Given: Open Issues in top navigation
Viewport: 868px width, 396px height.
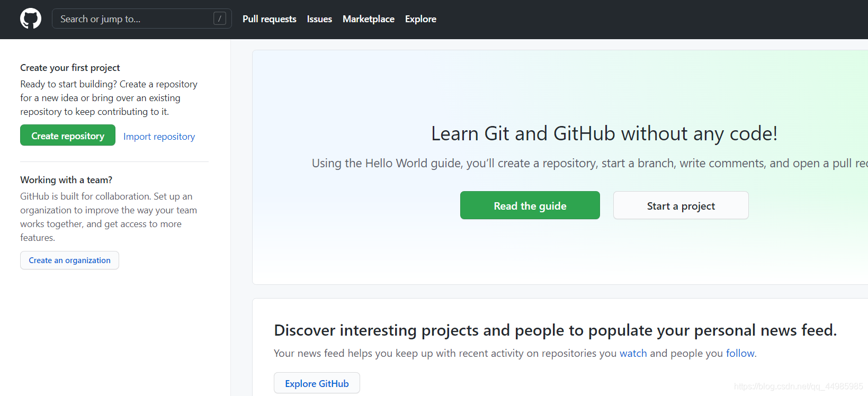Looking at the screenshot, I should click(319, 19).
